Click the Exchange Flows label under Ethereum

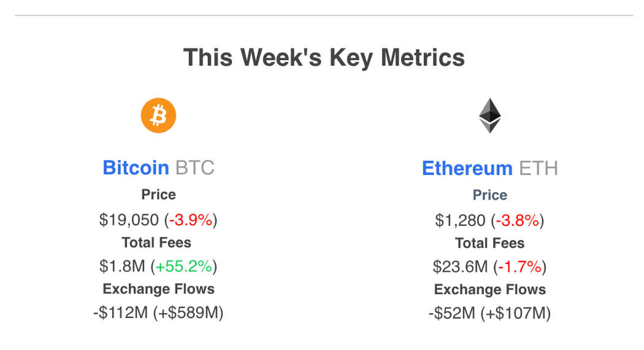point(490,290)
